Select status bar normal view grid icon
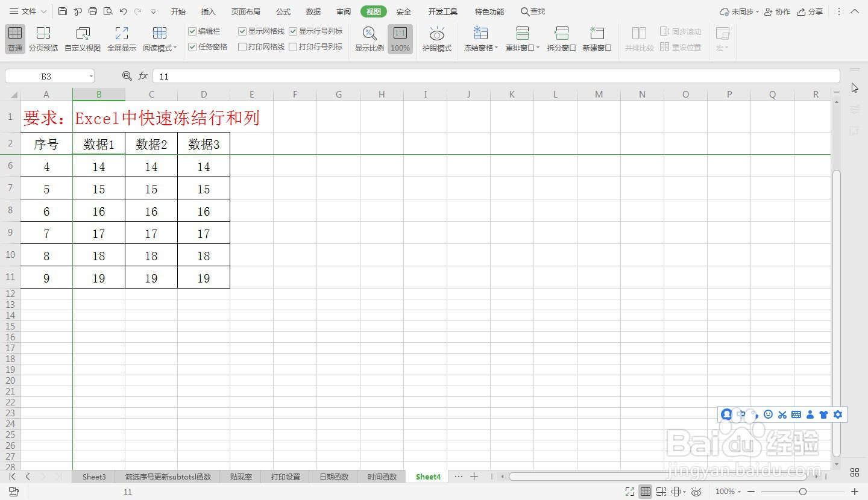Viewport: 868px width, 500px height. coord(646,492)
